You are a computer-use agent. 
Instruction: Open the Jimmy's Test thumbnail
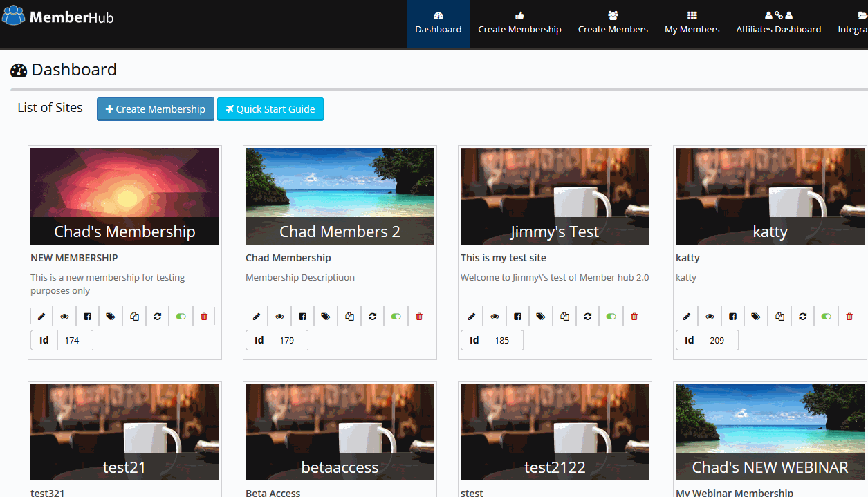(x=555, y=196)
